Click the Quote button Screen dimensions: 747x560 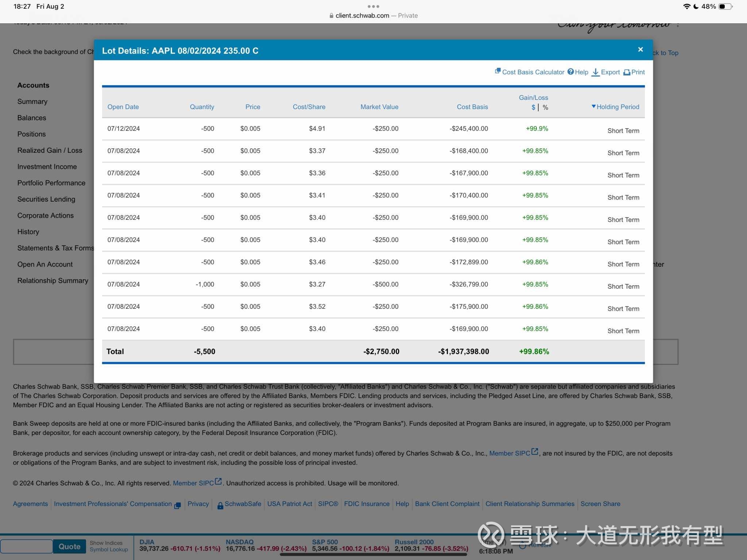coord(69,547)
